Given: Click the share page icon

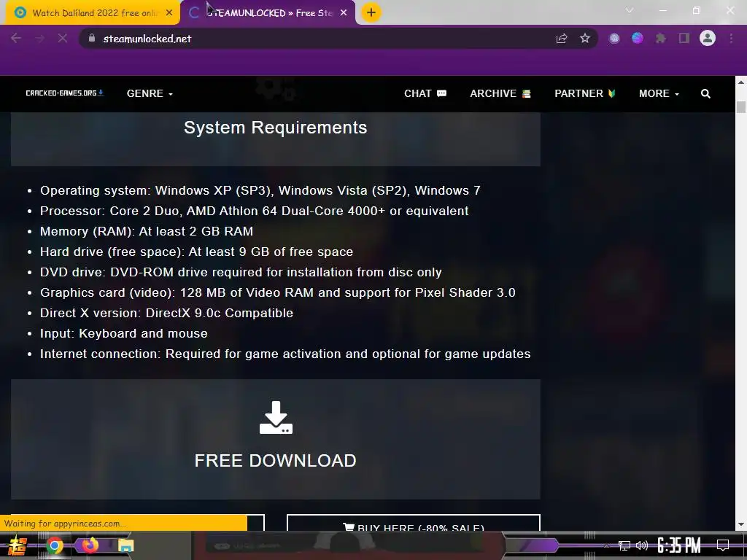Looking at the screenshot, I should coord(562,39).
